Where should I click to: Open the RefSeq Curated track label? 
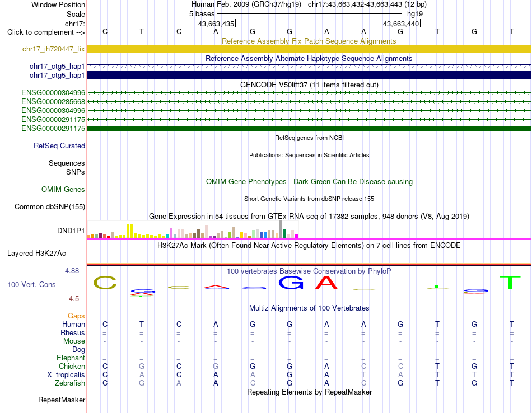pos(59,146)
